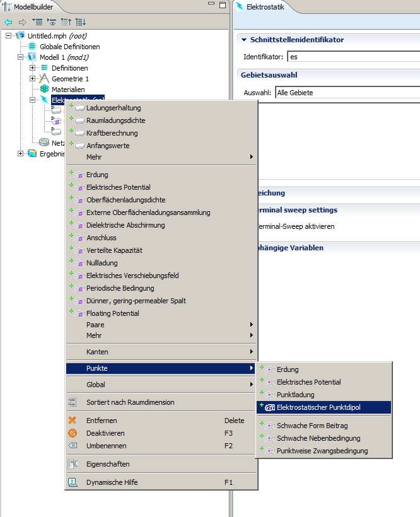Viewport: 420px width, 517px height.
Task: Click Entfernen with the red X icon
Action: 101,421
